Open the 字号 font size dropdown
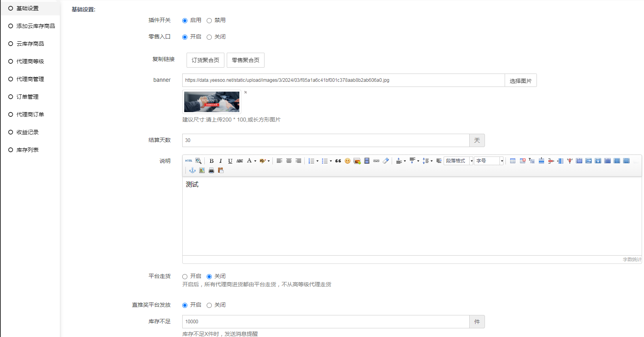This screenshot has height=337, width=644. tap(489, 161)
